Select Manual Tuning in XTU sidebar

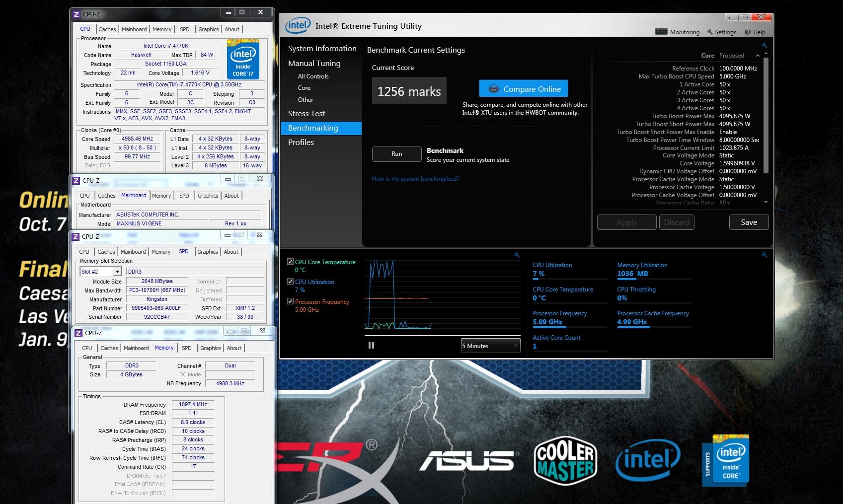314,63
